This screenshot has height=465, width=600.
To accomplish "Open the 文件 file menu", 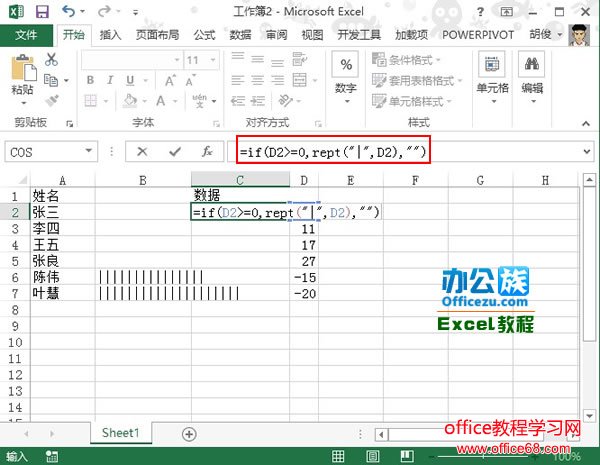I will [x=26, y=35].
